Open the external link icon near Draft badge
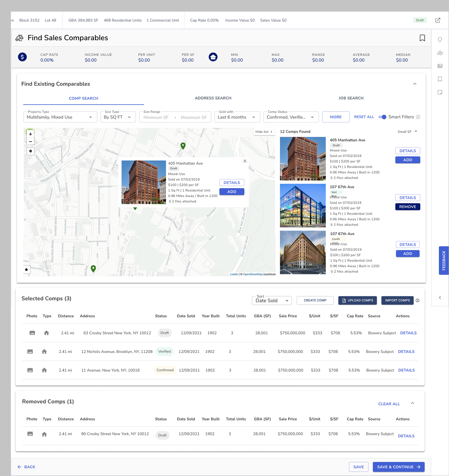This screenshot has height=476, width=449. coord(438,20)
